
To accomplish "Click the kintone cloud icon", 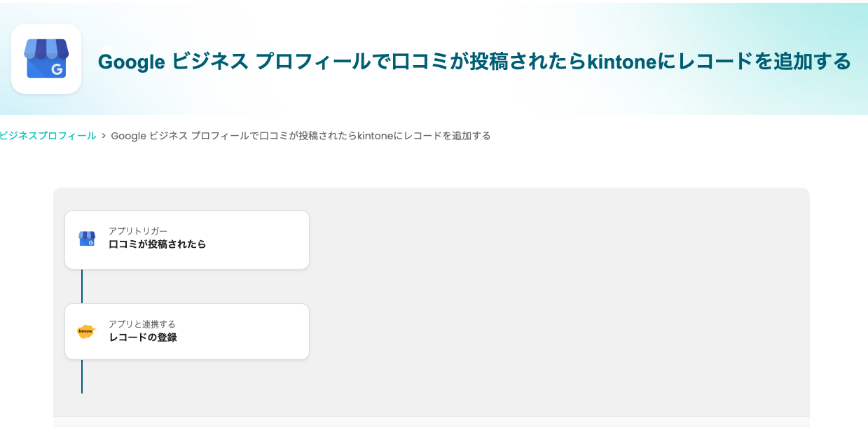I will (x=86, y=331).
